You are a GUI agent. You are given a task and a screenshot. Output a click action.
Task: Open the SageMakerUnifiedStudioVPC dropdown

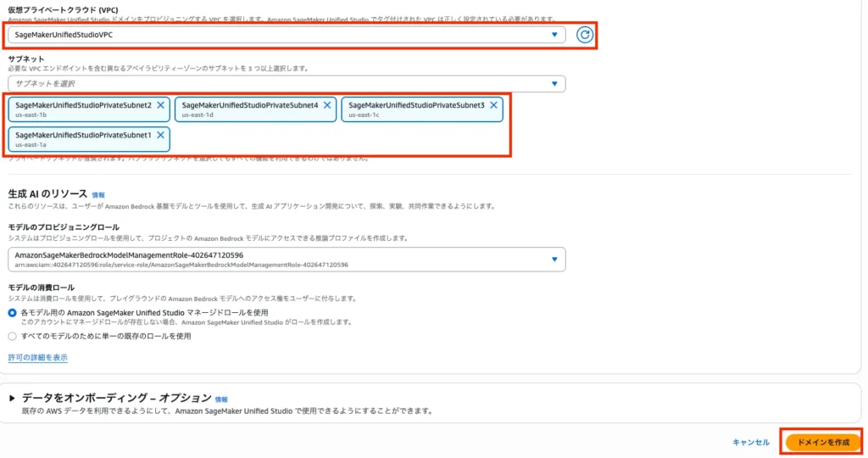pyautogui.click(x=280, y=35)
